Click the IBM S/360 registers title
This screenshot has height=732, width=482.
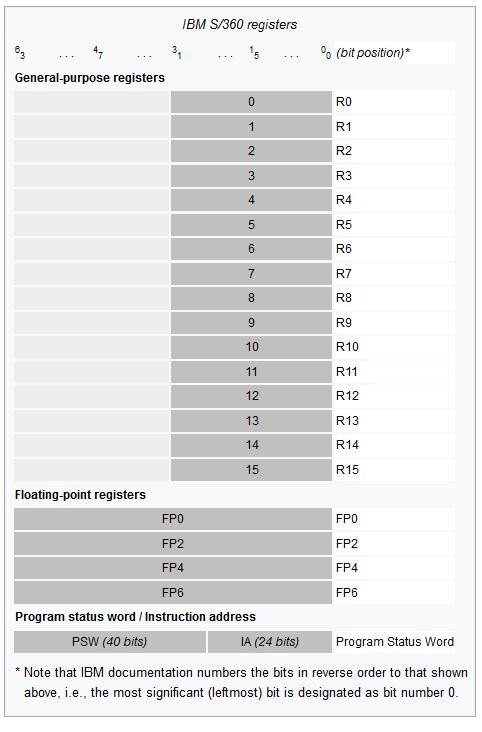point(240,24)
